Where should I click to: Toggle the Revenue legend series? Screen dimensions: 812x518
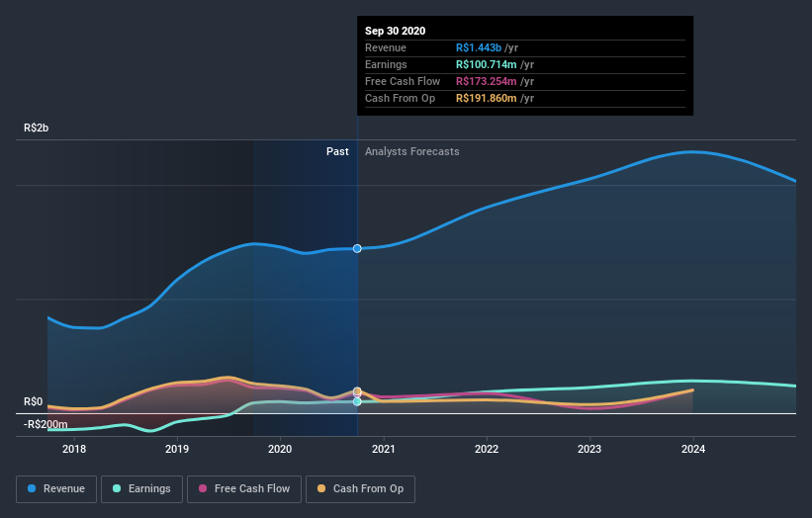point(56,489)
